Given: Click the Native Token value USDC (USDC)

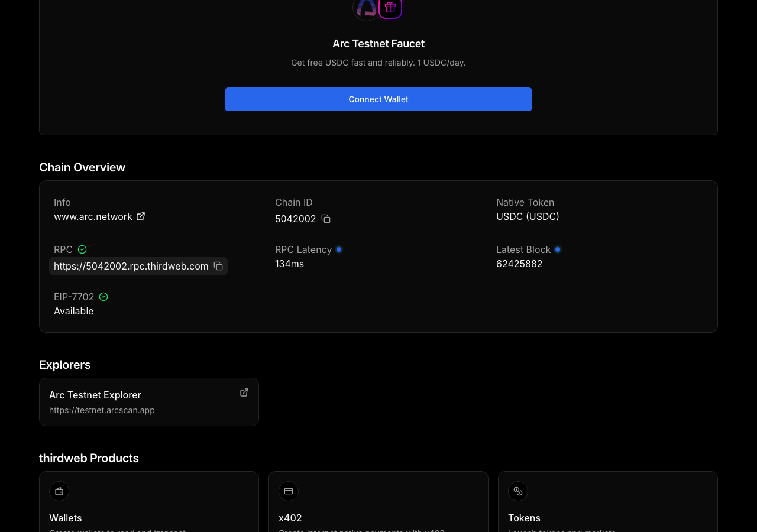Looking at the screenshot, I should click(528, 216).
